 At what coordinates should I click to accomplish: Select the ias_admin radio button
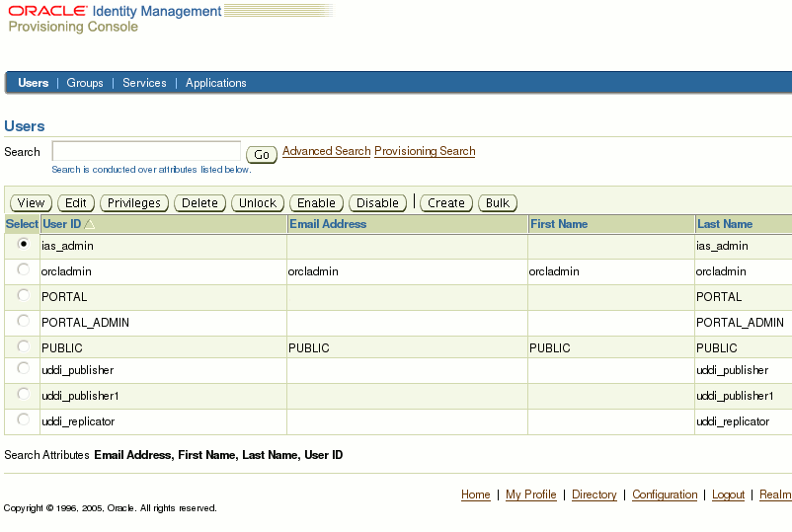click(x=24, y=244)
